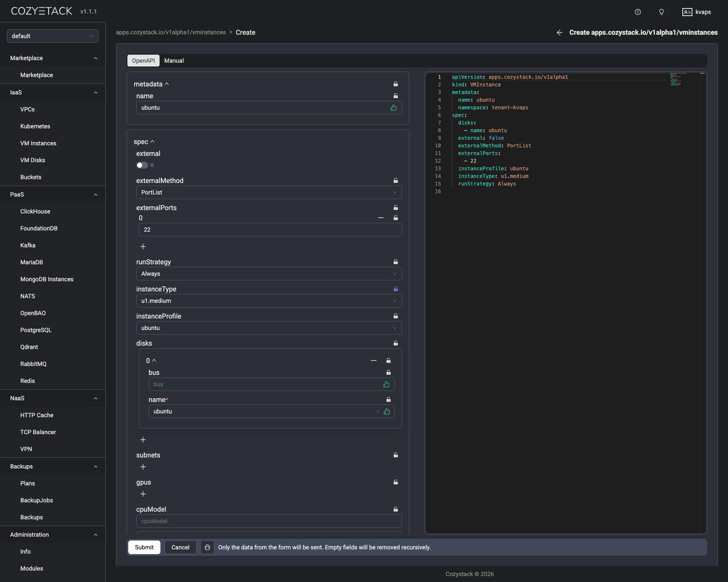Open the kvaps user profile badge
Image resolution: width=728 pixels, height=582 pixels.
coord(697,12)
